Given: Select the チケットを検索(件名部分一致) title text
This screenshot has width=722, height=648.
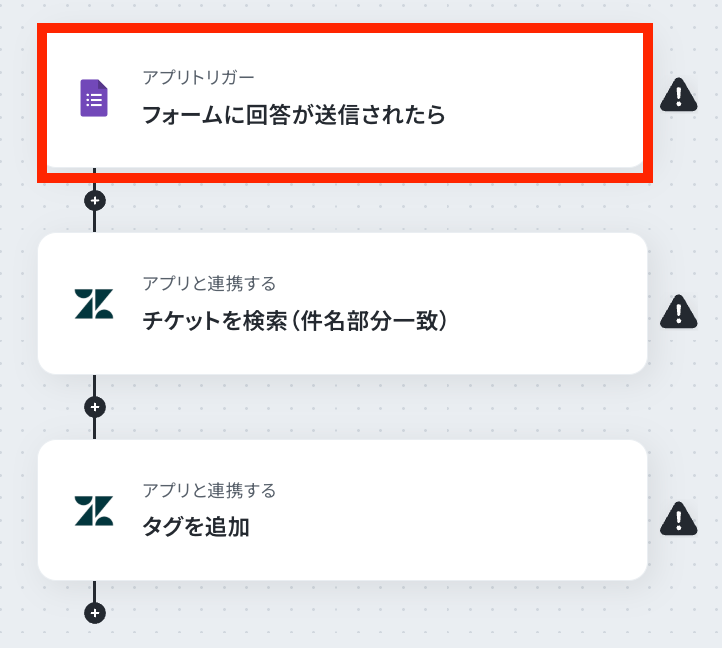Looking at the screenshot, I should (x=294, y=322).
